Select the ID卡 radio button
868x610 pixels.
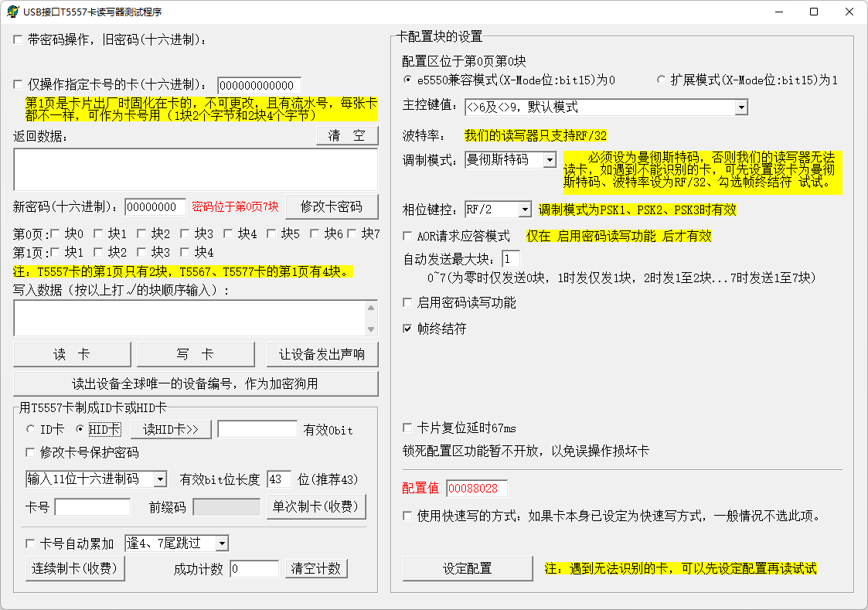31,429
